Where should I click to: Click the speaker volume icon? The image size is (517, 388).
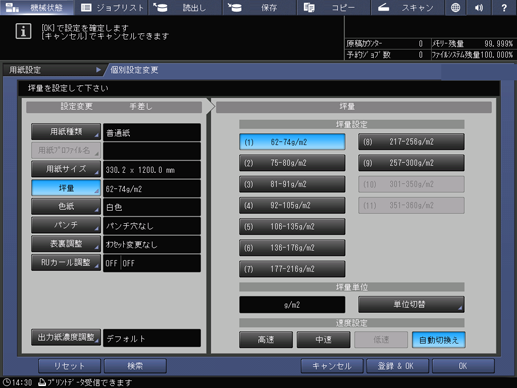coord(479,7)
